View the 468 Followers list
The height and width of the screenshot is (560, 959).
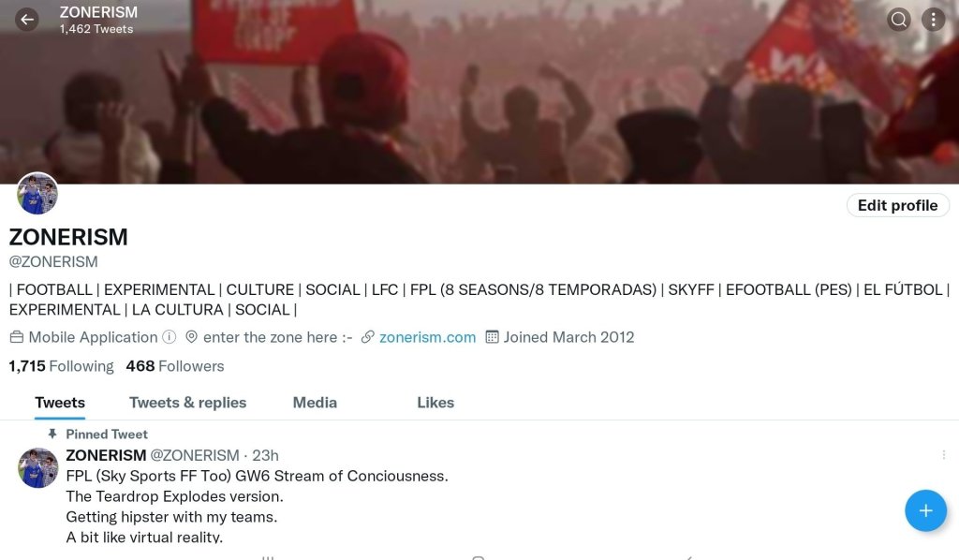(175, 366)
